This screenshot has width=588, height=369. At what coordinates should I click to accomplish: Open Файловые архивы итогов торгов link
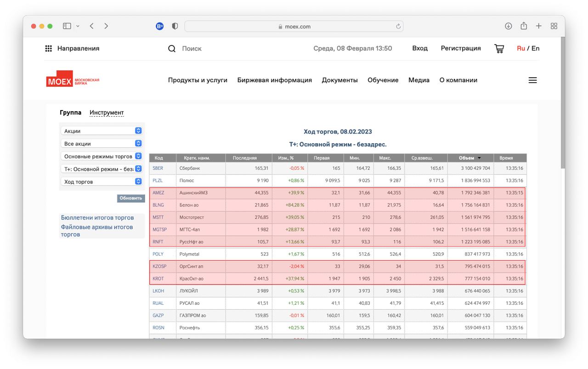coord(97,230)
